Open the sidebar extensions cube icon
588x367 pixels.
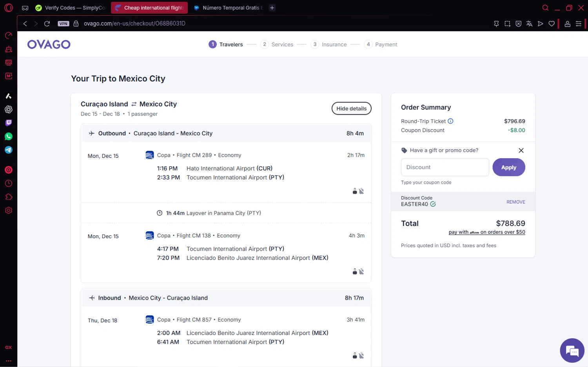click(x=9, y=197)
